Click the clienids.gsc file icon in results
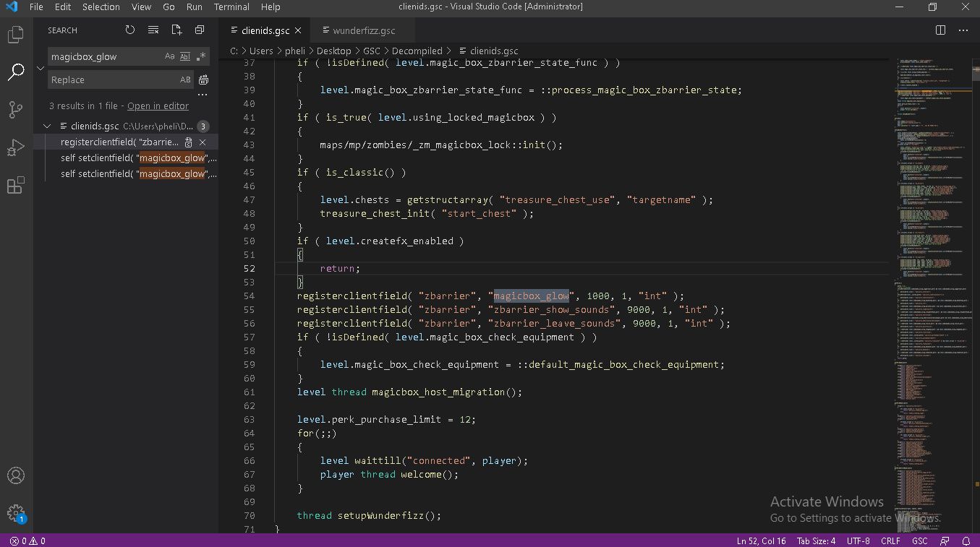 64,126
